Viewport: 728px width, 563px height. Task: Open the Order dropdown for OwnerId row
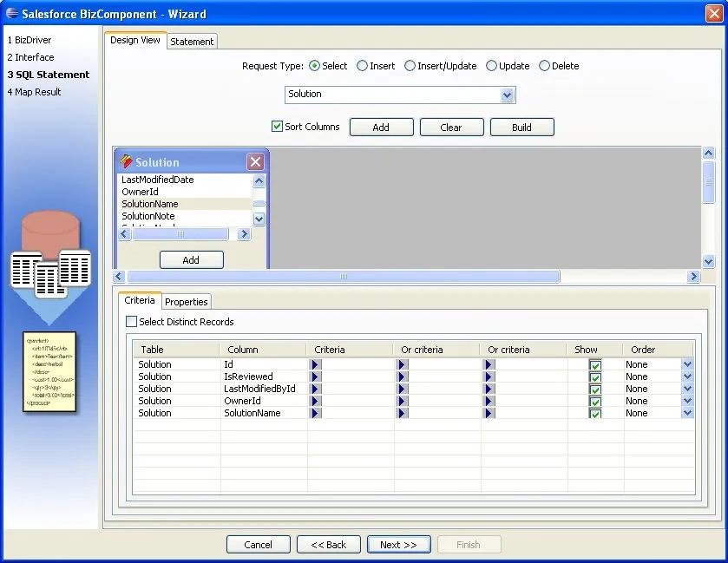(x=687, y=401)
